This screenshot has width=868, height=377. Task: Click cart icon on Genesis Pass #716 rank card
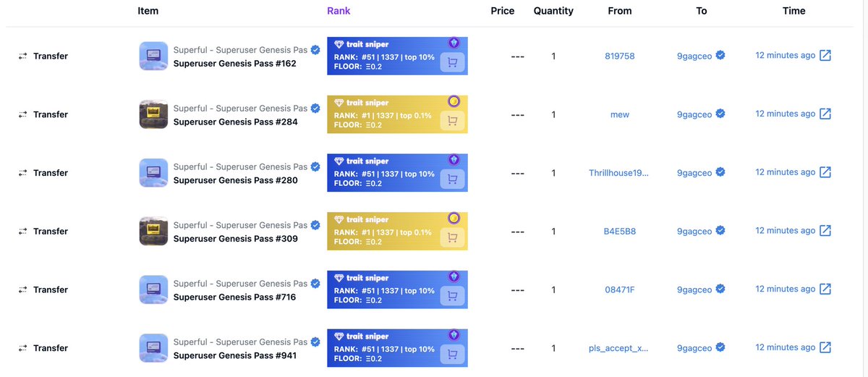pos(453,296)
